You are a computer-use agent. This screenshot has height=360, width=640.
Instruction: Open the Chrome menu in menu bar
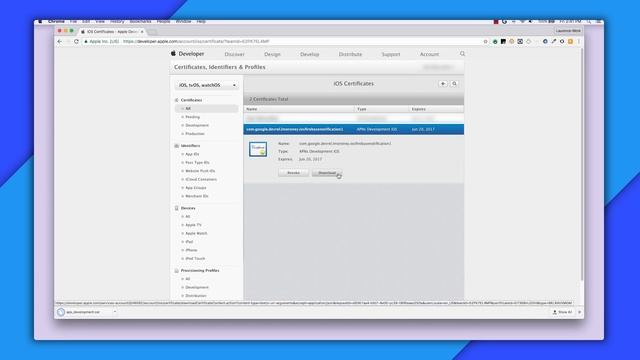tap(56, 21)
